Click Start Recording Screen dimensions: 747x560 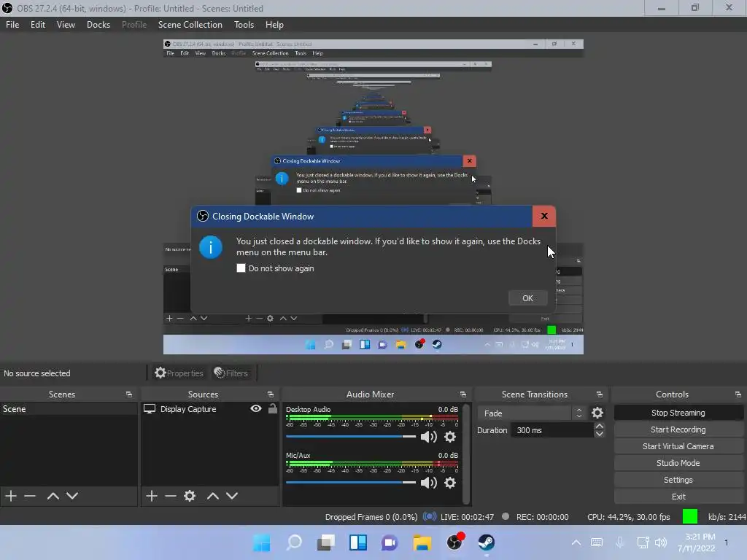678,429
